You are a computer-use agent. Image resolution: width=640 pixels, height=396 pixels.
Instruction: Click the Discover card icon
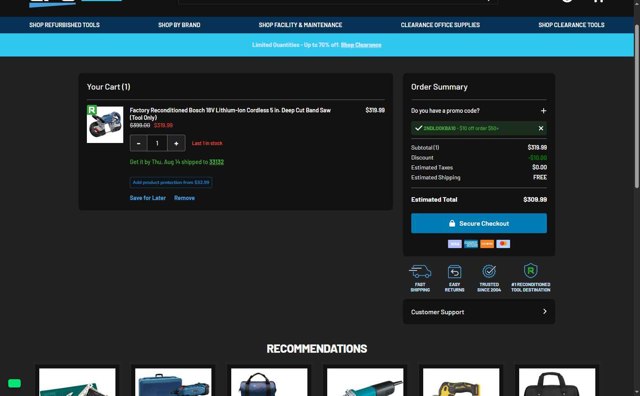[x=487, y=244]
